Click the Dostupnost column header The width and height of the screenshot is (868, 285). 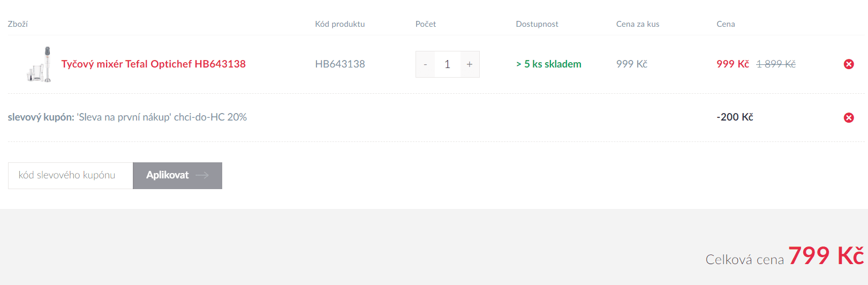537,24
